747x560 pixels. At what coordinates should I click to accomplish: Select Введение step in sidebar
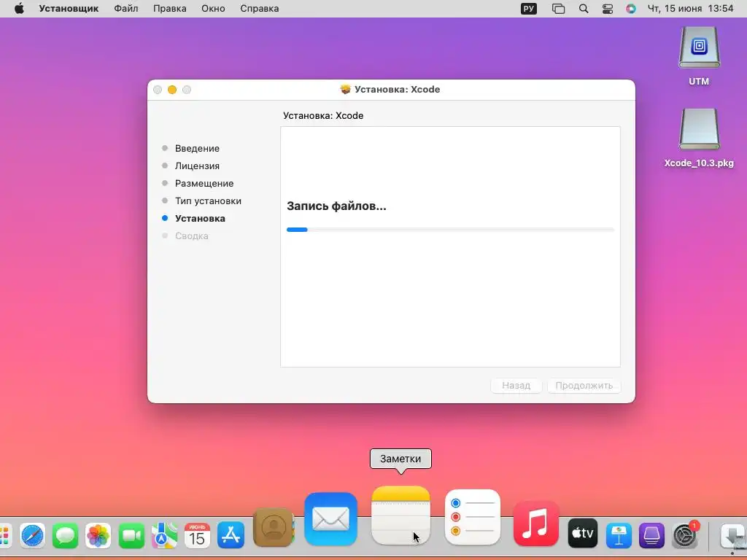click(x=197, y=148)
